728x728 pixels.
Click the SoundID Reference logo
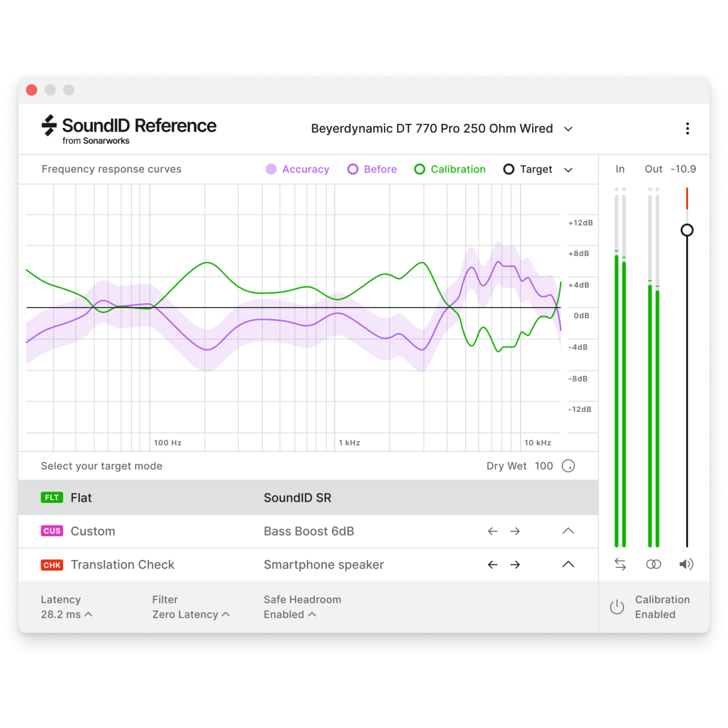point(129,129)
